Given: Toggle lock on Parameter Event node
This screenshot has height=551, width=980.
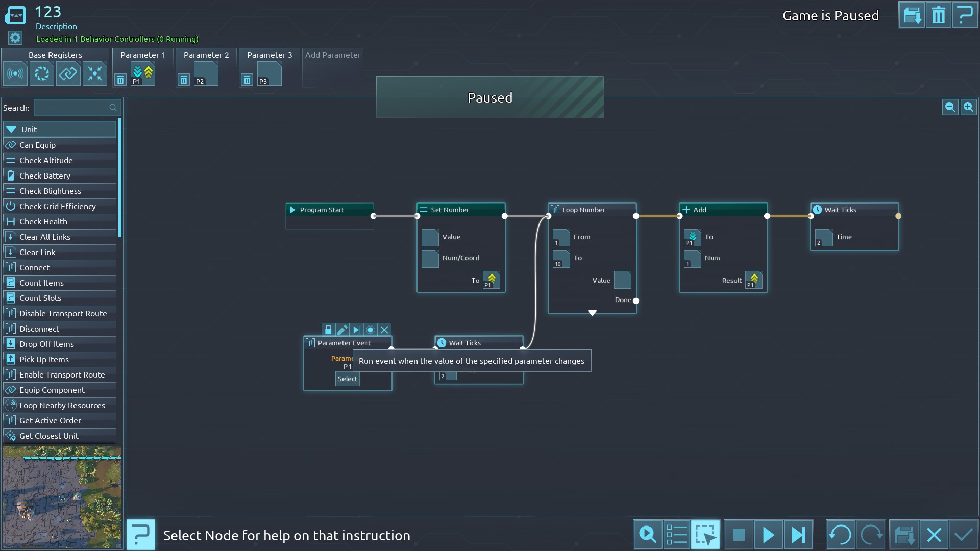Looking at the screenshot, I should click(328, 330).
